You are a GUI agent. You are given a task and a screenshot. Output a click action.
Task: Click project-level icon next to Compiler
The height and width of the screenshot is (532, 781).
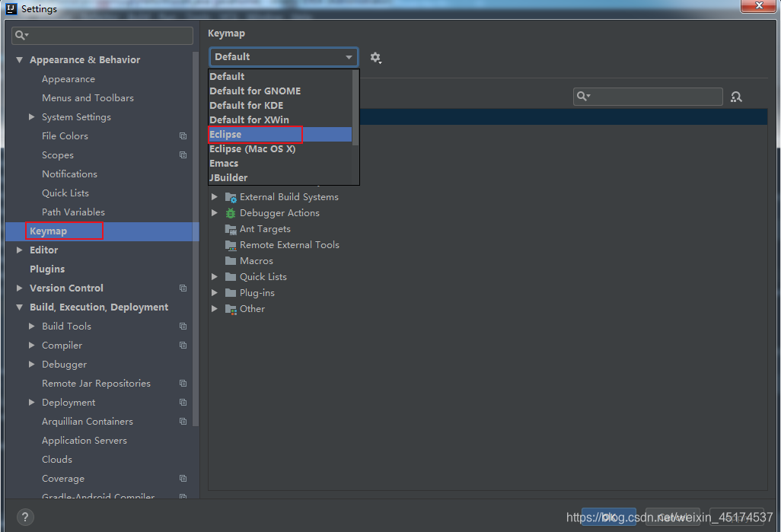tap(183, 346)
